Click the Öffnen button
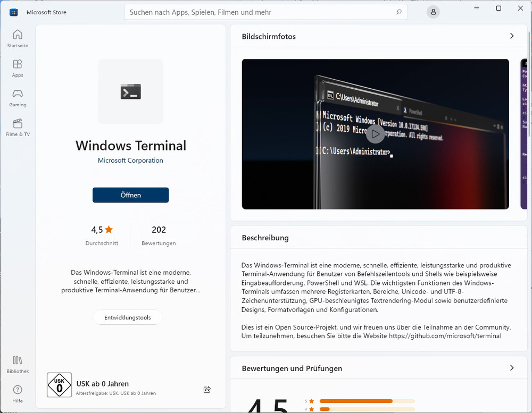Viewport: 532px width, 413px height. [x=131, y=195]
